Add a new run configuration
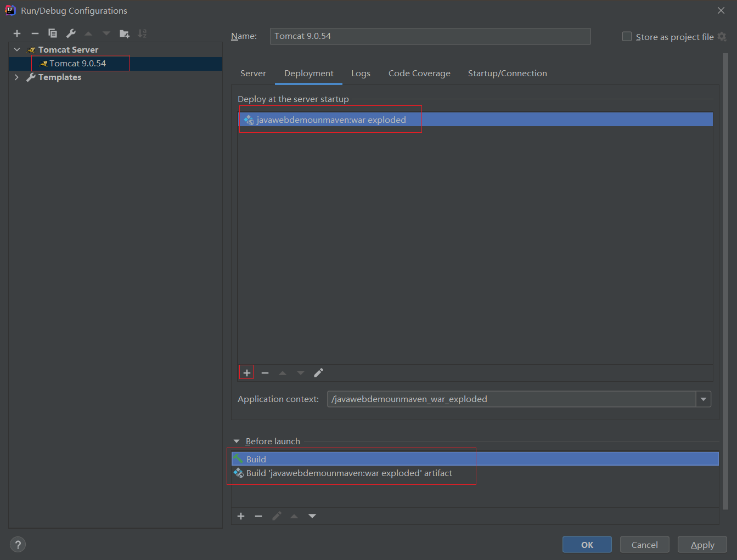 click(x=17, y=33)
